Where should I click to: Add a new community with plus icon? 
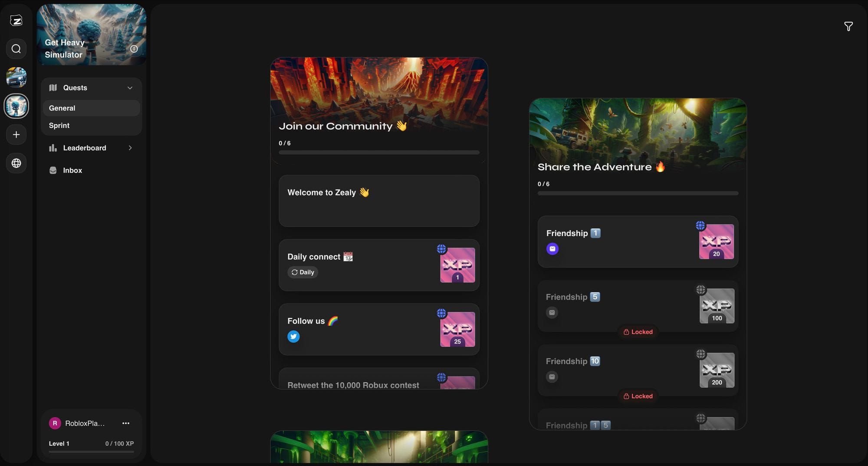(16, 135)
